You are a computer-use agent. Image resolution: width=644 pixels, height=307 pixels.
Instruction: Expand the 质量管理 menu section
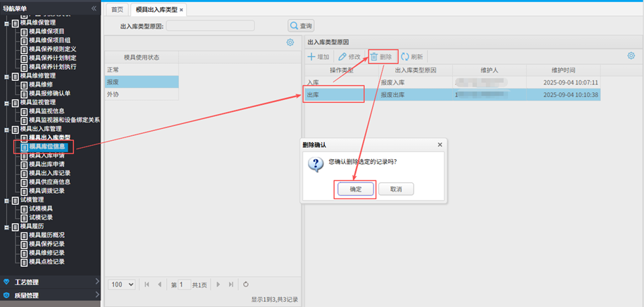(x=51, y=295)
